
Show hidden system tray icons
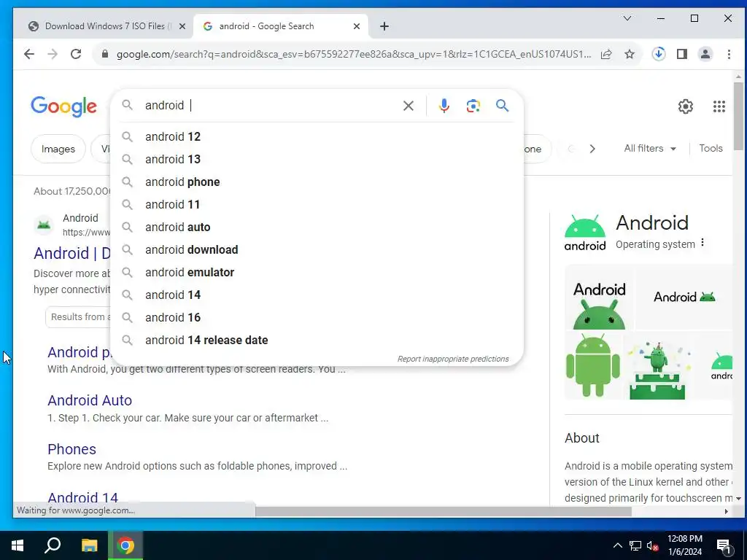pyautogui.click(x=617, y=545)
